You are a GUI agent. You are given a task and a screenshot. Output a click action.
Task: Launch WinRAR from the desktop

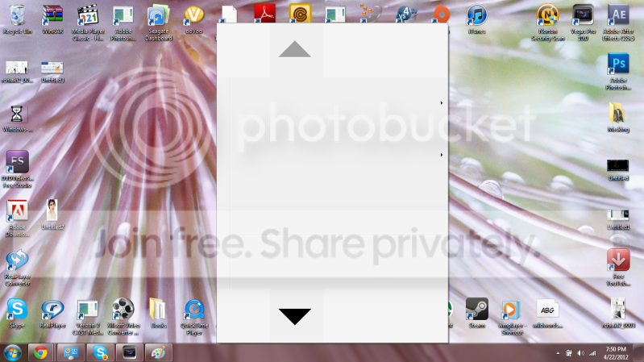click(52, 19)
